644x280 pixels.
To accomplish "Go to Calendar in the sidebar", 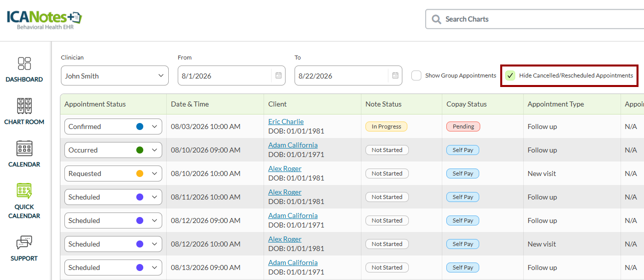I will click(24, 148).
